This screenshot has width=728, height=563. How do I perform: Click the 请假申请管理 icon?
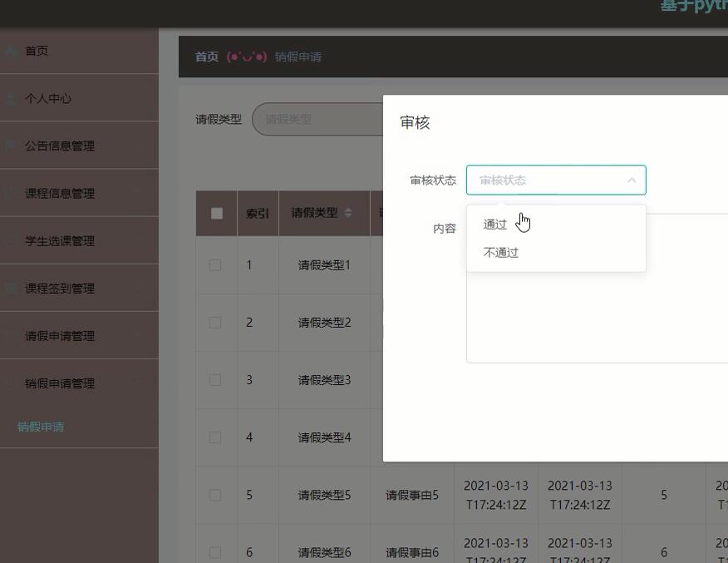10,335
